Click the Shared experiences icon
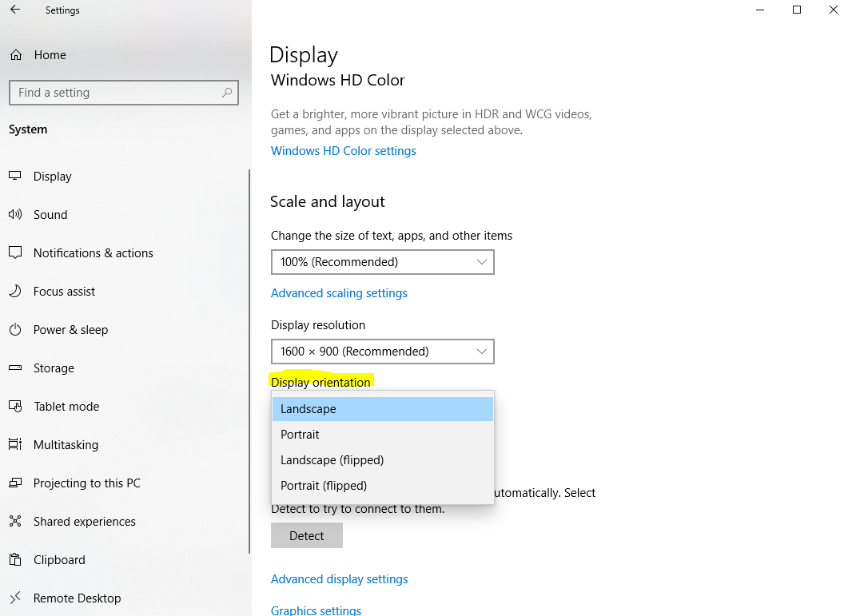848x616 pixels. 15,521
